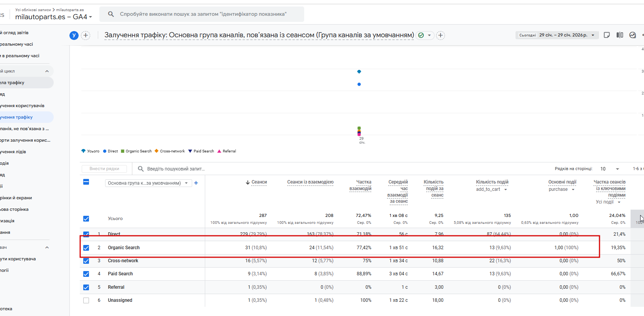Viewport: 644px width, 316px height.
Task: Open the "орти залучення корис..." sidebar item
Action: (x=25, y=140)
